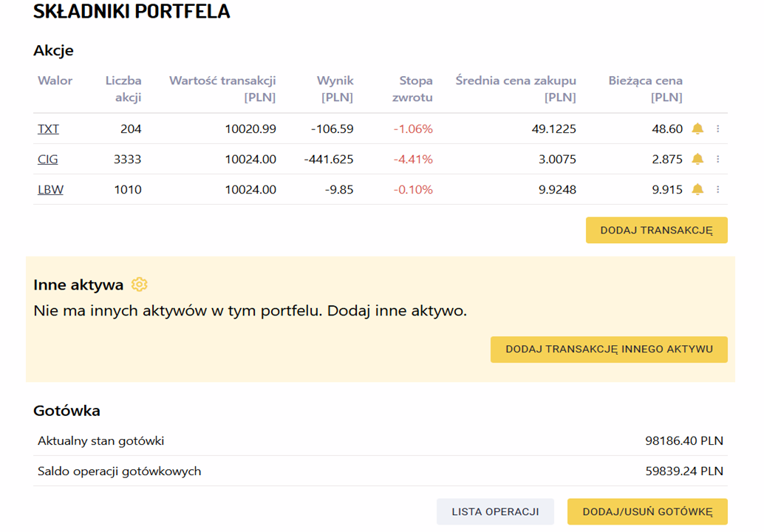Image resolution: width=764 pixels, height=532 pixels.
Task: Click the Wynik [PLN] column header
Action: click(x=336, y=89)
